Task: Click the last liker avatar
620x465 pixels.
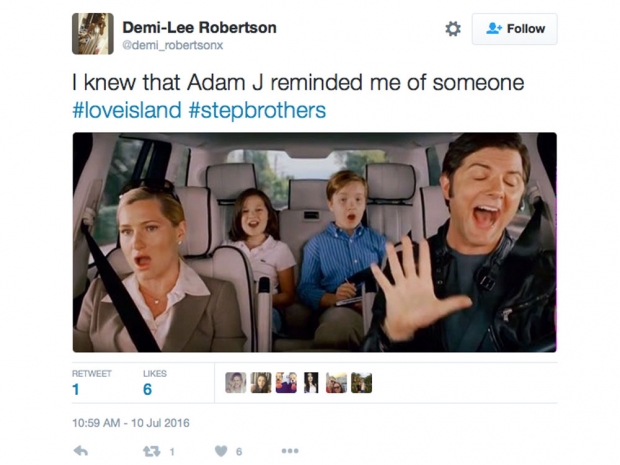Action: tap(361, 383)
